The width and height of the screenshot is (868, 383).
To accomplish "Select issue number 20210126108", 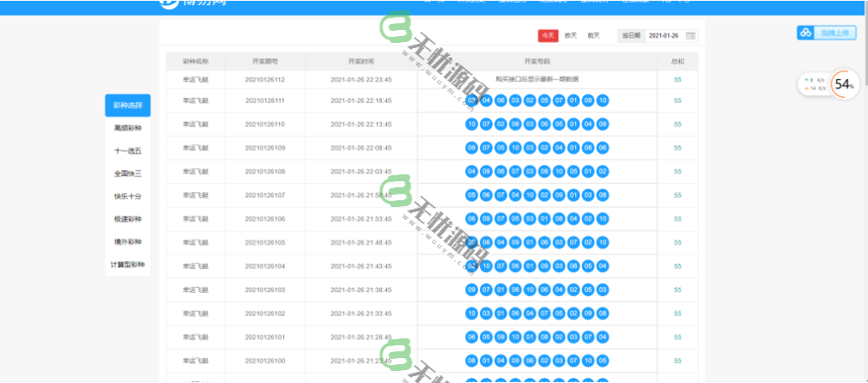I will (x=264, y=172).
